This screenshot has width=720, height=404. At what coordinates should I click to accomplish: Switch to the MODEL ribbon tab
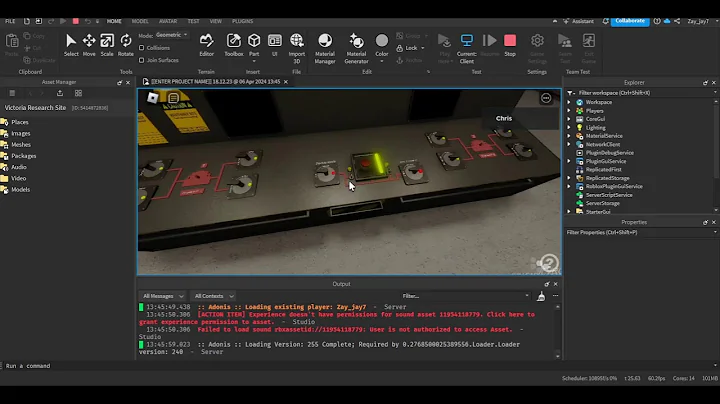pyautogui.click(x=140, y=21)
